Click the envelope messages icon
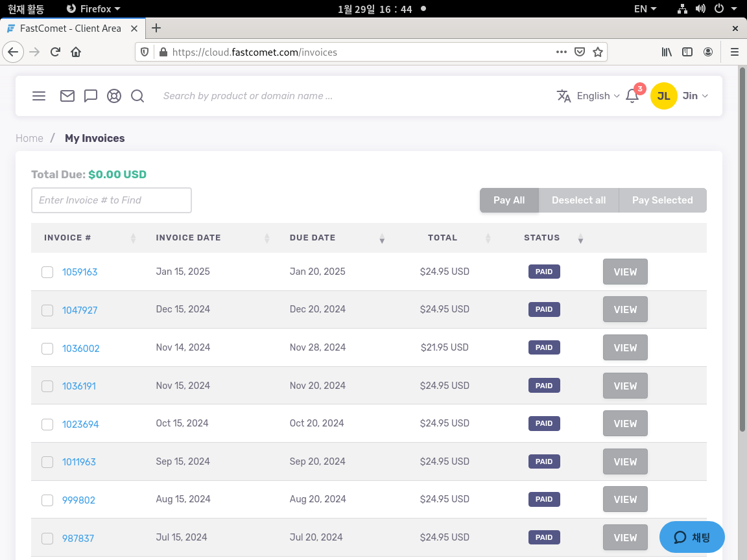Screen dimensions: 747x560 pyautogui.click(x=67, y=96)
